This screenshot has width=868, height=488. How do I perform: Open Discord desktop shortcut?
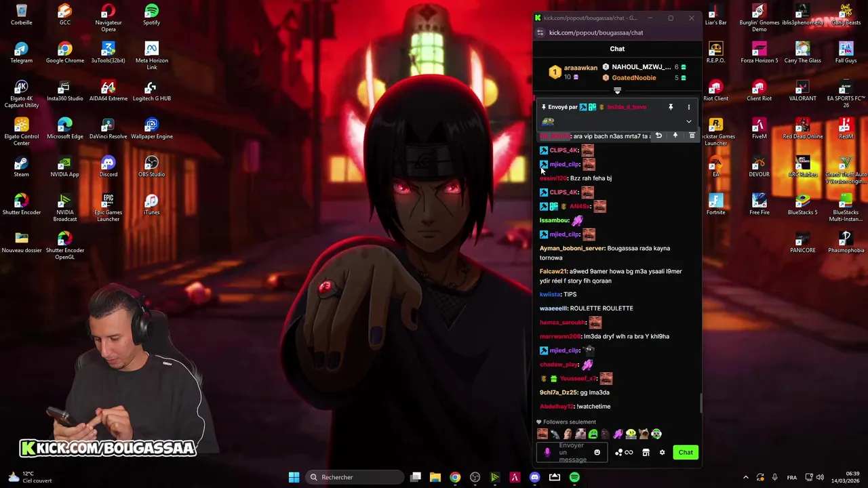(108, 167)
